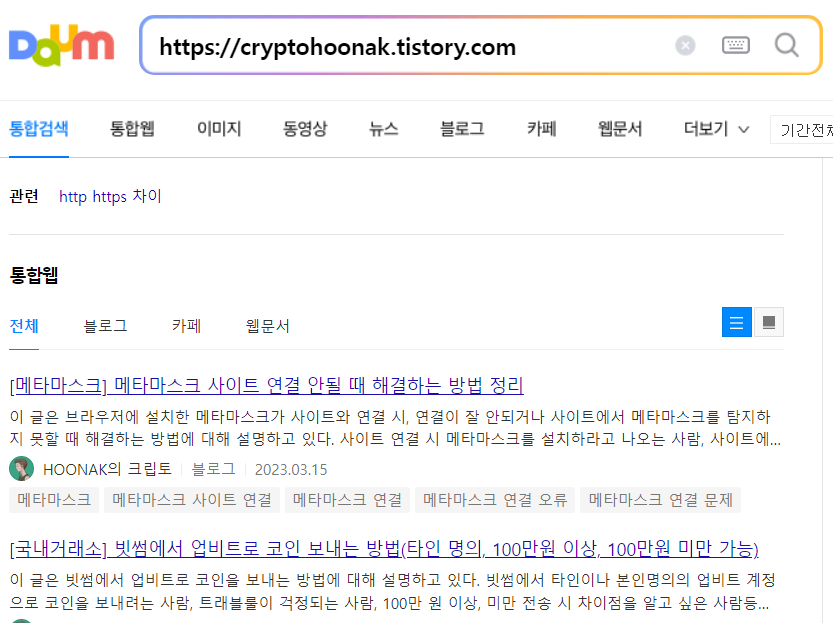833x623 pixels.
Task: Open the 빗썸에서 업비트로 코인 보내는 방법 result
Action: point(384,549)
